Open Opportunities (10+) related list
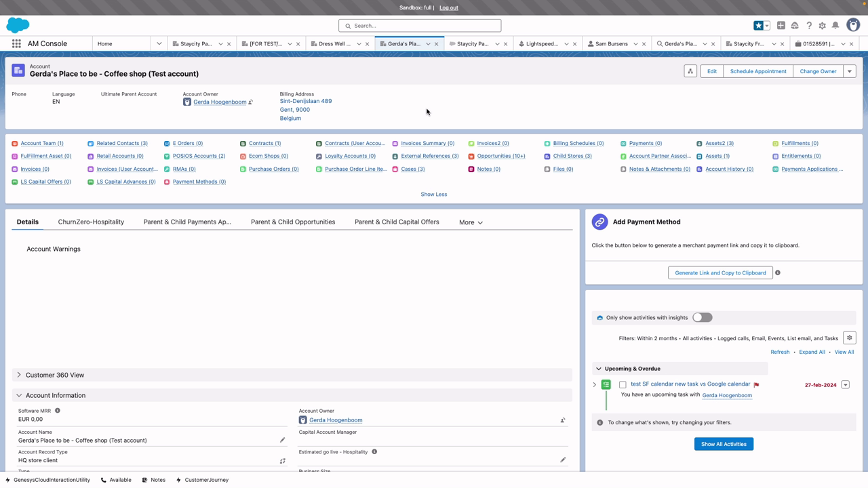Viewport: 868px width, 488px height. point(501,156)
